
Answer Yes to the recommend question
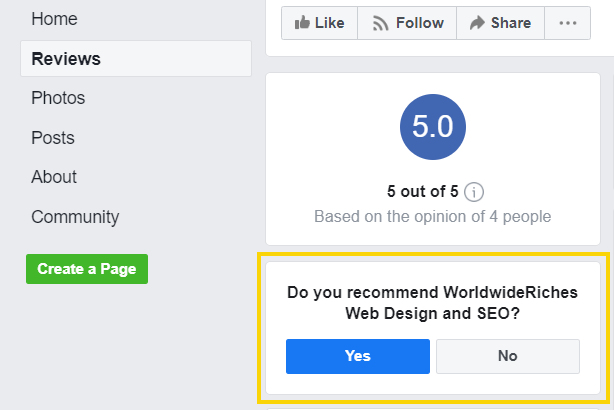358,356
